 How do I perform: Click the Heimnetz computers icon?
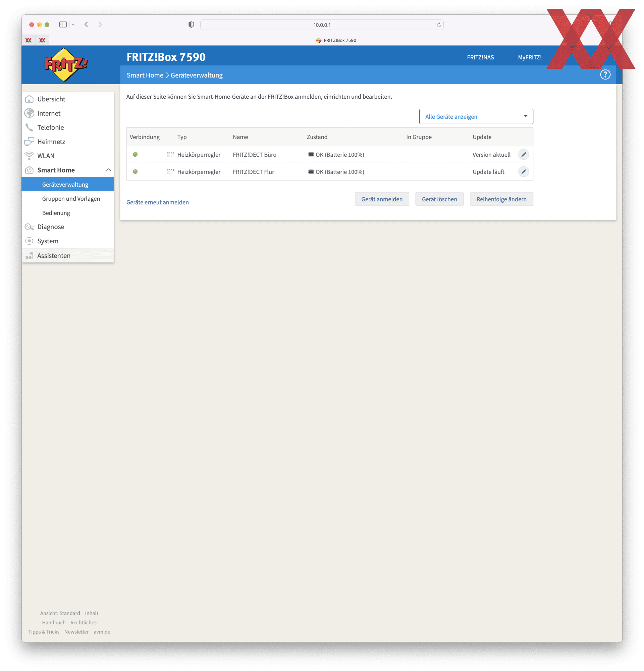[x=30, y=141]
